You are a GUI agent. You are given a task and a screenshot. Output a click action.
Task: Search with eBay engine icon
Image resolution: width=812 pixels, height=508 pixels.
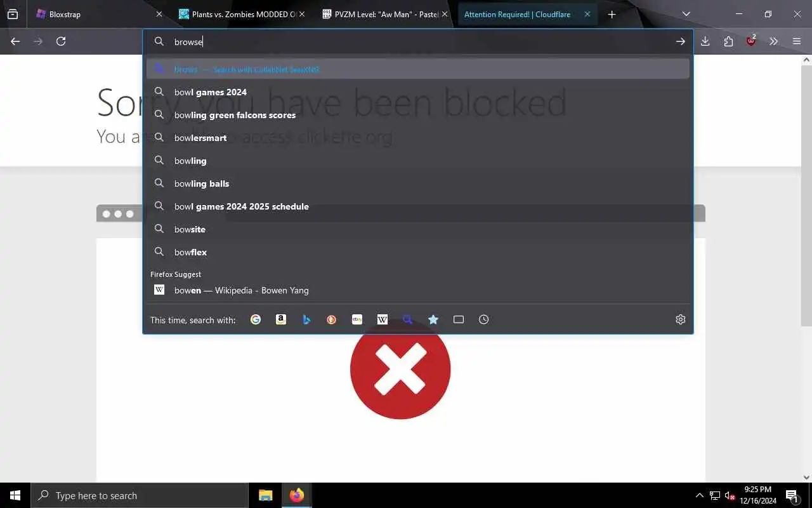click(357, 319)
